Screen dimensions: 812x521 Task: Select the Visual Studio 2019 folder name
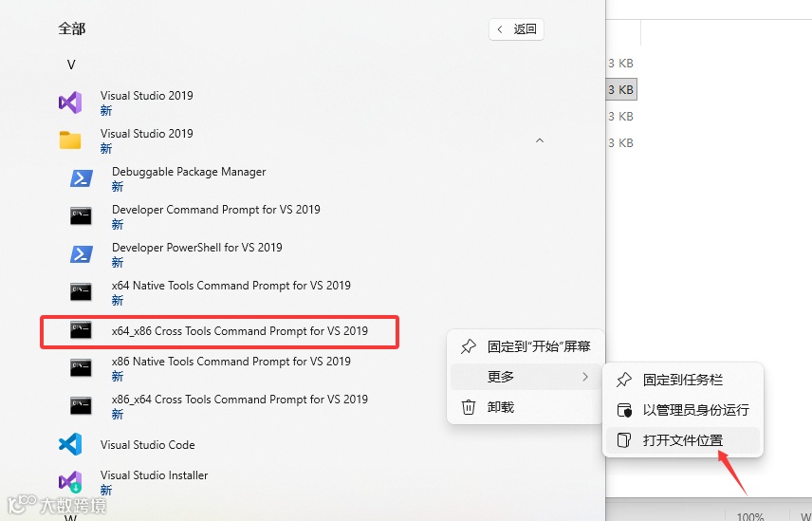[146, 134]
